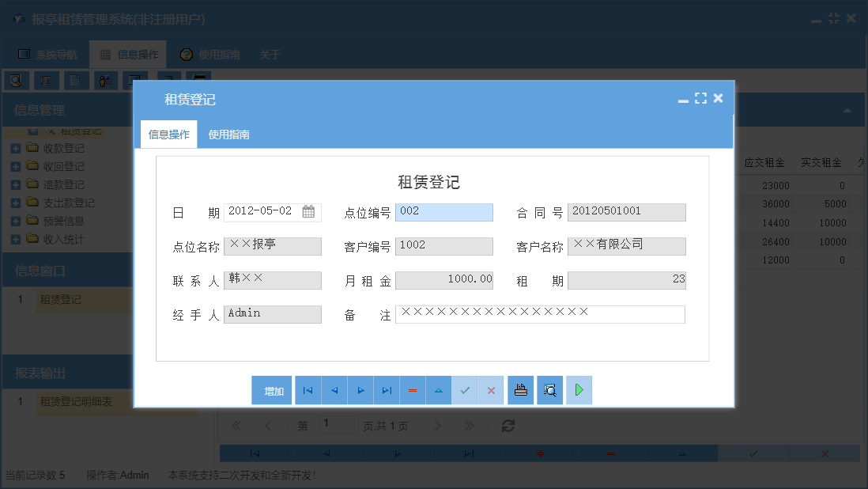Cancel editing with the red X icon
Screen dimensions: 868x489
point(491,389)
